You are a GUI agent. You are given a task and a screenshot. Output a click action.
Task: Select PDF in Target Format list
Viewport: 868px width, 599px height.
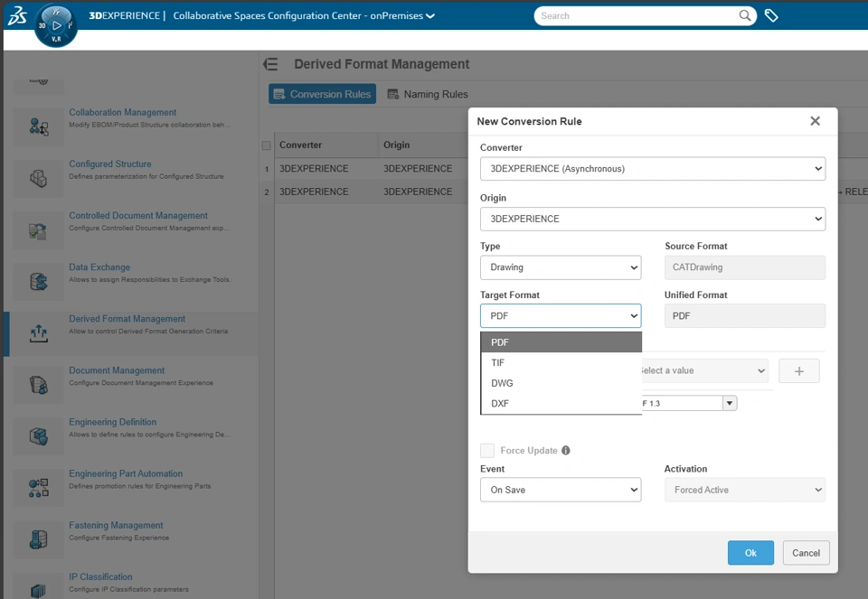[x=561, y=342]
